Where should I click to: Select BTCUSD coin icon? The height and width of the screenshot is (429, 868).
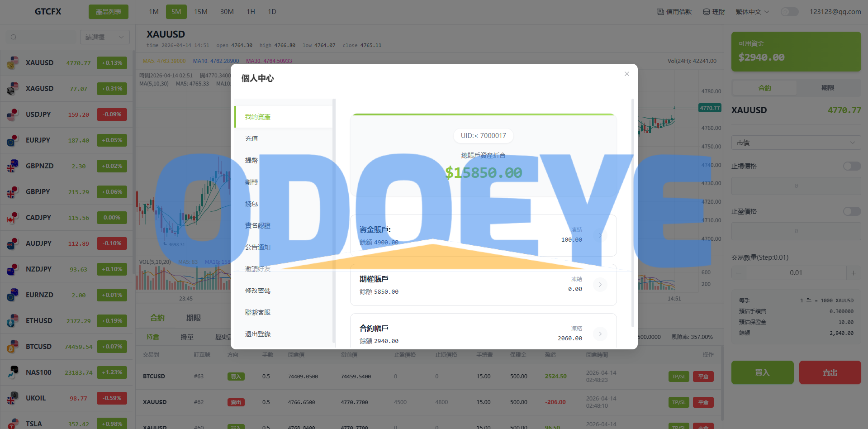13,347
